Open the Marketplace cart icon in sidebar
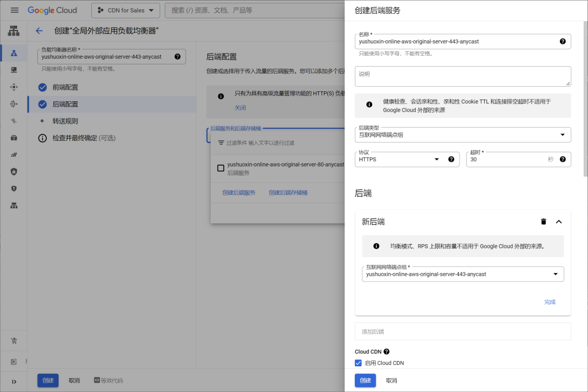This screenshot has width=588, height=392. [14, 341]
